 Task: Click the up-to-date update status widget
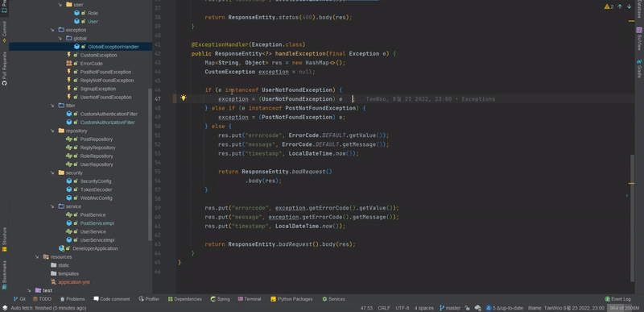click(x=505, y=308)
